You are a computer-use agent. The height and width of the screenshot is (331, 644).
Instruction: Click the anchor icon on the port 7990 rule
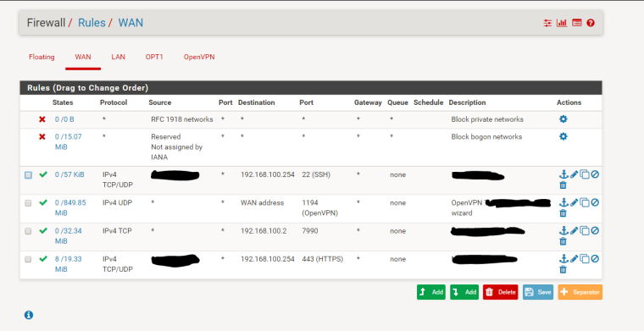coord(563,231)
